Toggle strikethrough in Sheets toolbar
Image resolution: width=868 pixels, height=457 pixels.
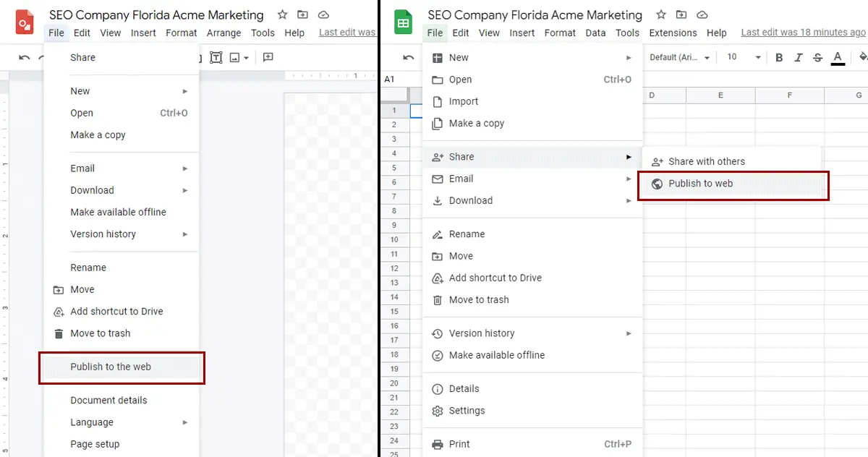point(817,58)
